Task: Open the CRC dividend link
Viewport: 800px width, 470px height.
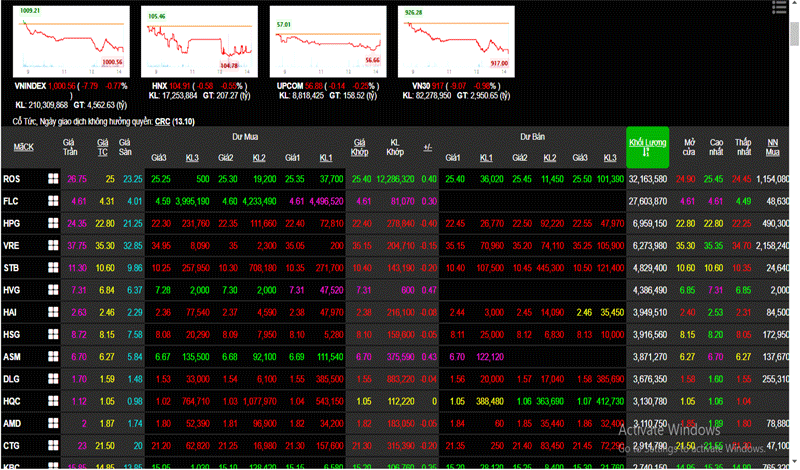Action: pos(162,121)
